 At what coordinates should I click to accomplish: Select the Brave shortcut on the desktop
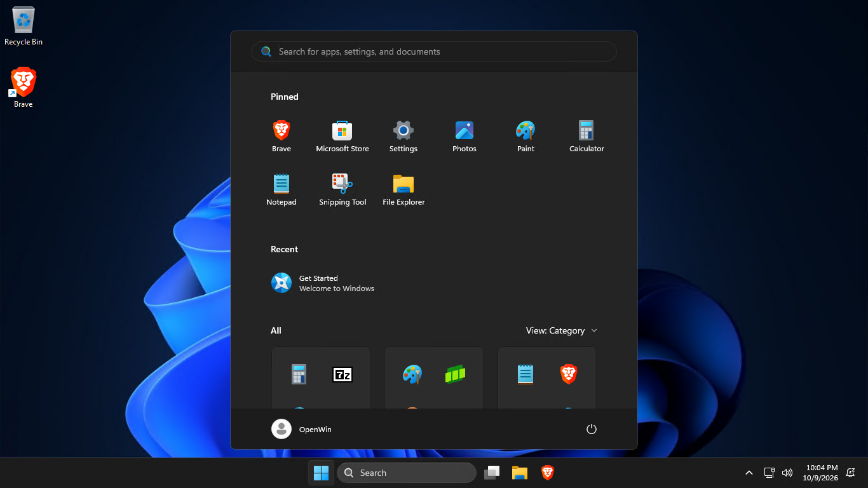24,88
